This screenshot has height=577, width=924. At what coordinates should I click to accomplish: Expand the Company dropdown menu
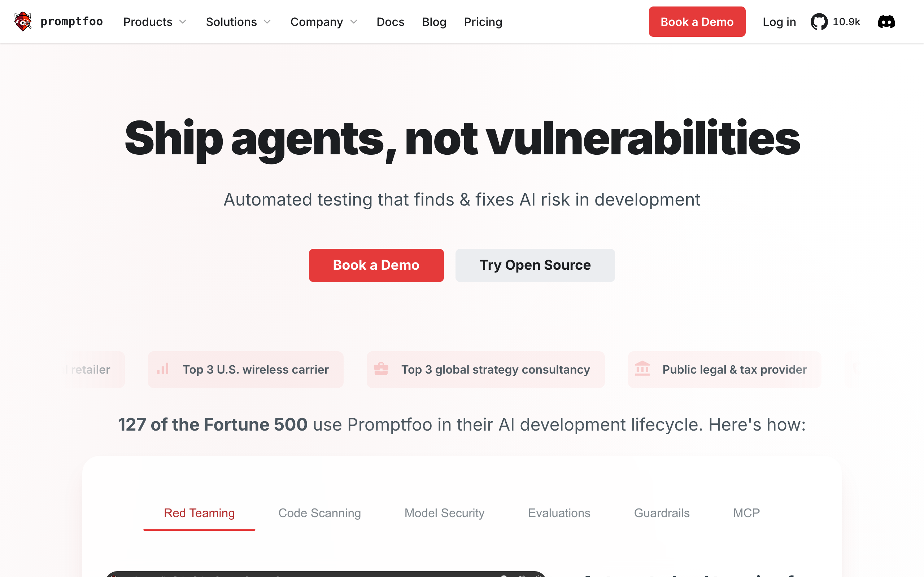324,22
